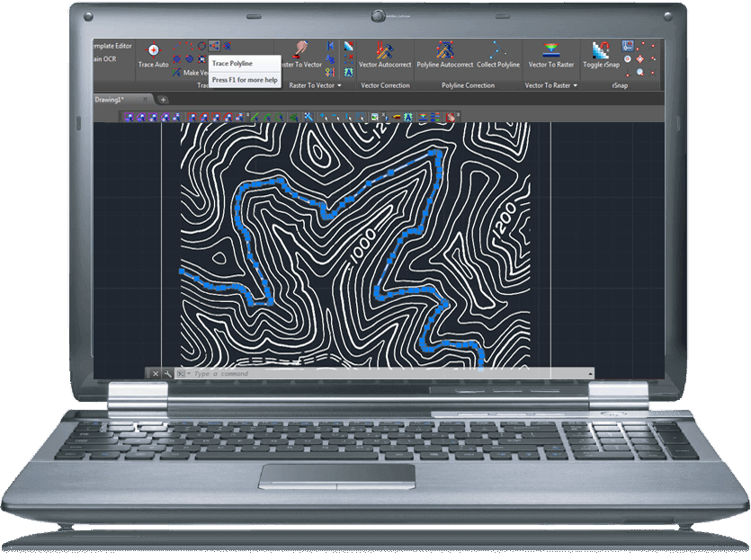Click the Vector To Raster icon
Viewport: 751px width, 560px height.
550,54
